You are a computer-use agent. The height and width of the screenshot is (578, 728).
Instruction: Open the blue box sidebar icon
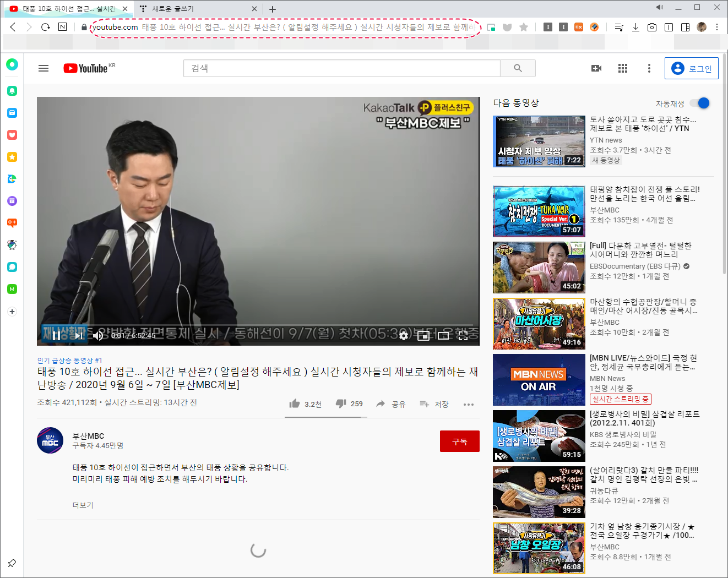point(12,113)
